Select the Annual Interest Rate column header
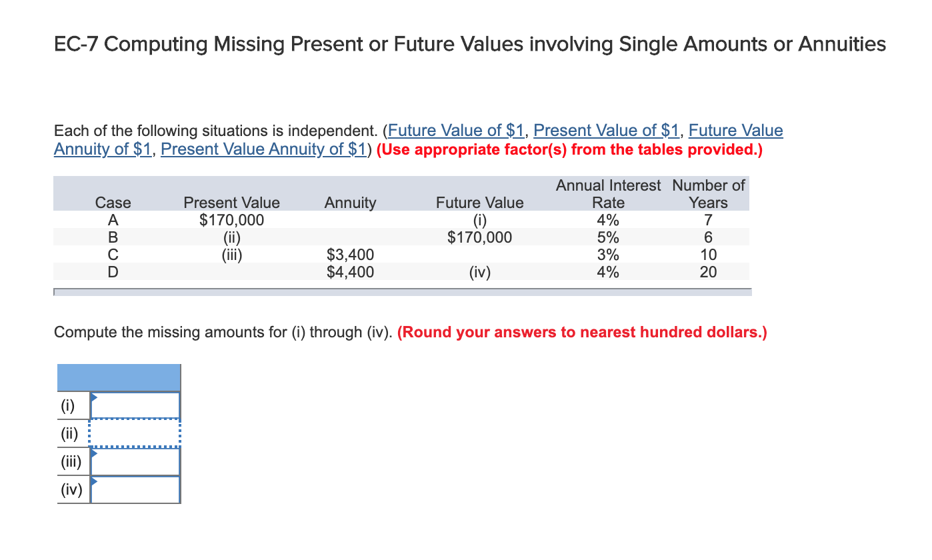Screen dimensions: 932x560 pyautogui.click(x=607, y=193)
